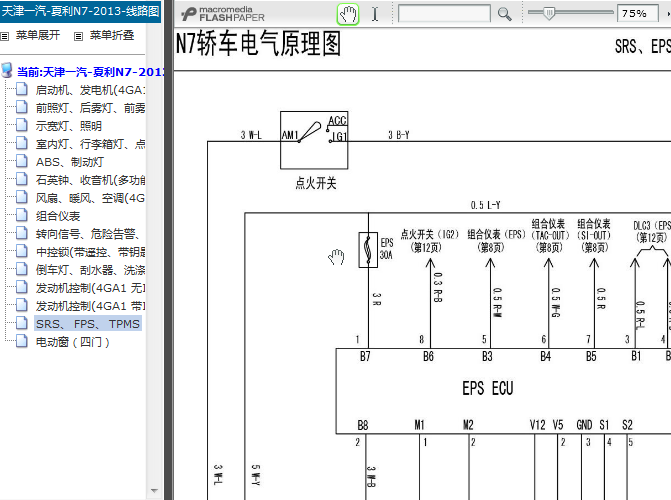Open 中控锁(带遥控 page
This screenshot has width=671, height=500.
click(90, 252)
